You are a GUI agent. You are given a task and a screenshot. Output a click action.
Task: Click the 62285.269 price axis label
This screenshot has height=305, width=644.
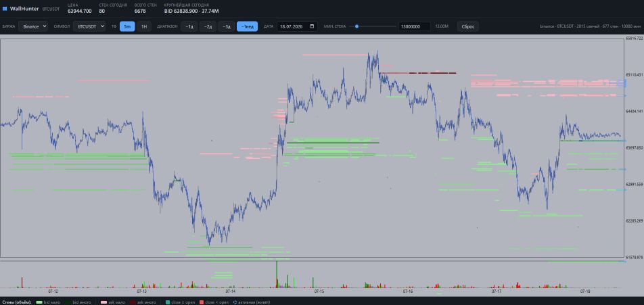click(x=634, y=221)
